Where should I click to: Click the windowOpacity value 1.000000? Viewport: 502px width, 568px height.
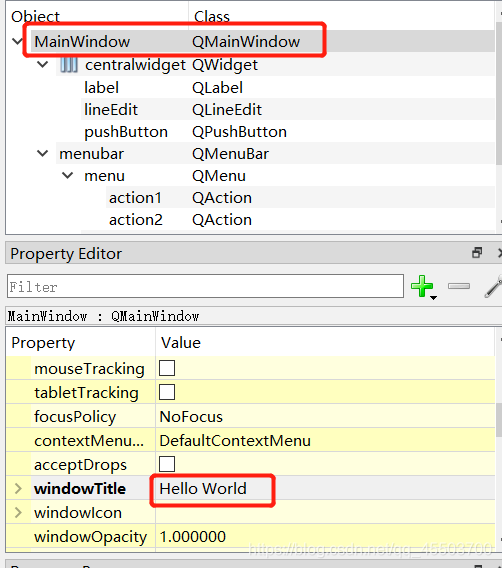pos(193,536)
